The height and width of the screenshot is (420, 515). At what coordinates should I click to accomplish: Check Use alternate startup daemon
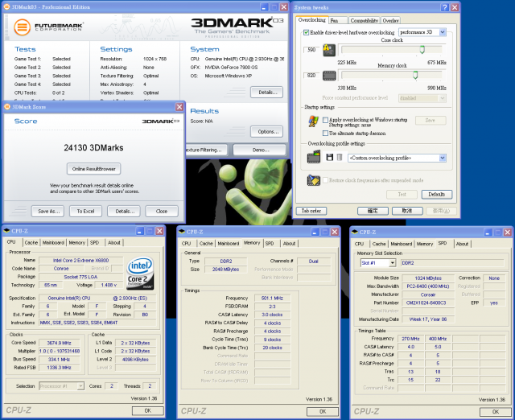tap(325, 133)
